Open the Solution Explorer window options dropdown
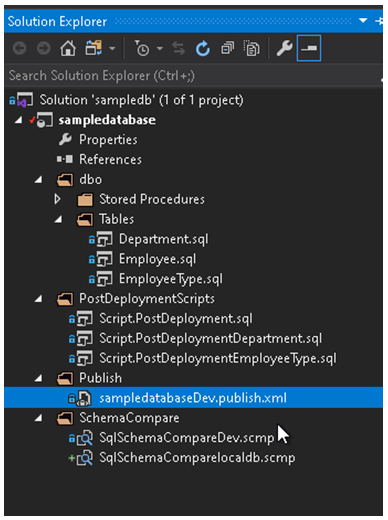The width and height of the screenshot is (388, 520). click(363, 21)
